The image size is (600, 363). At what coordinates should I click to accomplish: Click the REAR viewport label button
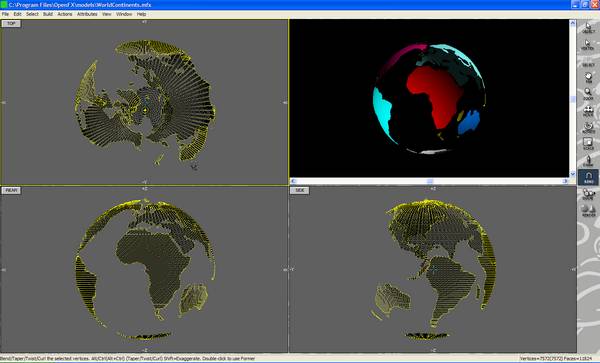(x=11, y=190)
